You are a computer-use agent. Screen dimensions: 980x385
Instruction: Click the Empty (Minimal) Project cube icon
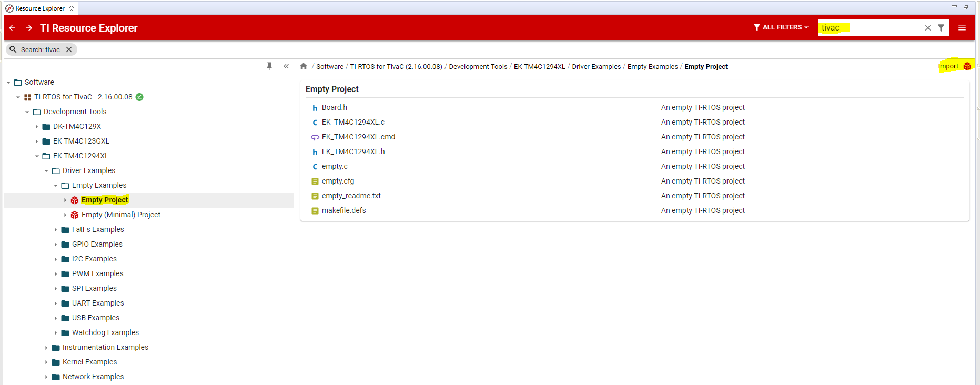point(75,215)
